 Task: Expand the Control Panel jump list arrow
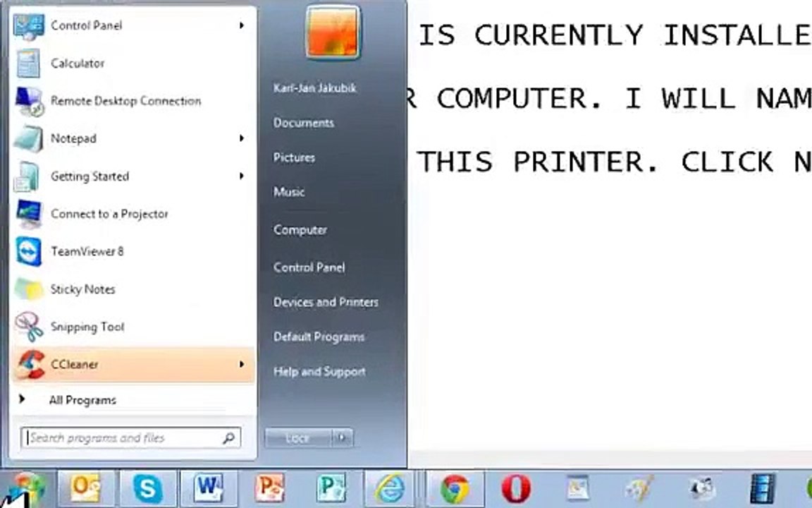point(241,25)
